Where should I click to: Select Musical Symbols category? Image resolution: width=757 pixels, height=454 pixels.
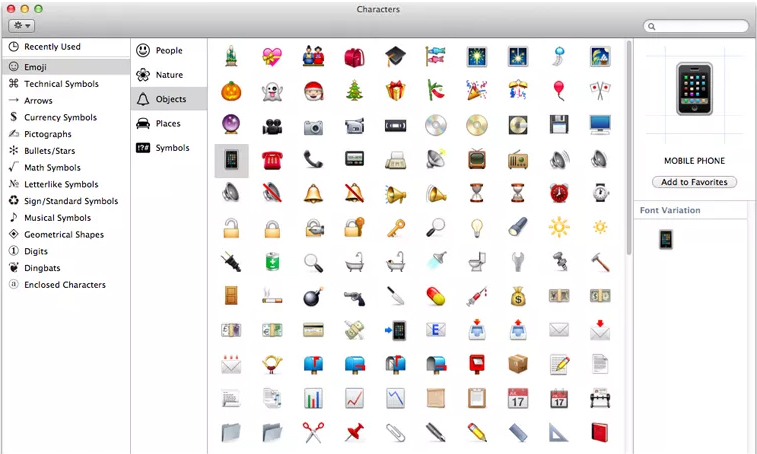[66, 218]
